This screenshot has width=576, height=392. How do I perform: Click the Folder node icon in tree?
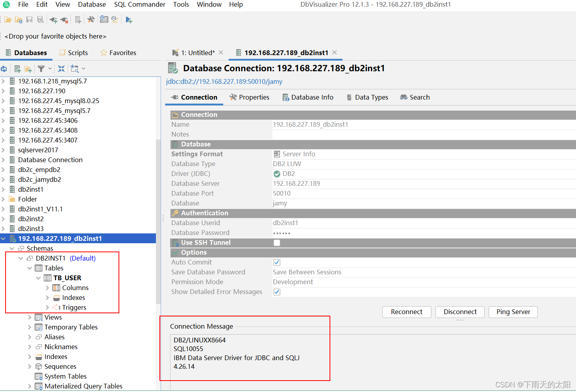pos(12,199)
